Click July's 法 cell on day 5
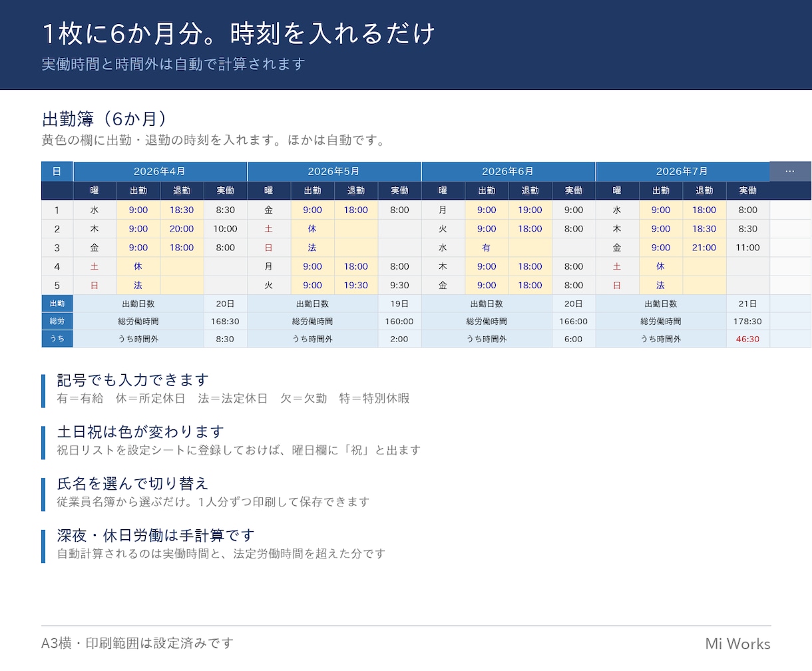The width and height of the screenshot is (812, 671). click(x=661, y=285)
